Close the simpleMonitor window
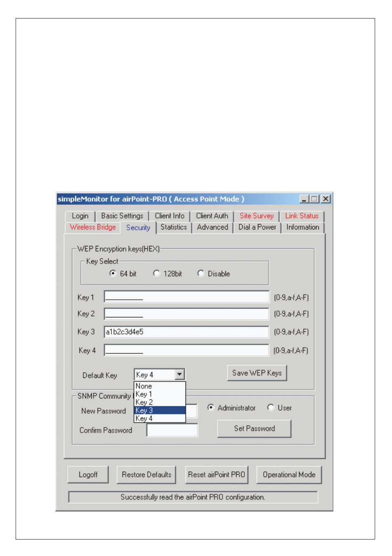The height and width of the screenshot is (556, 392). (x=326, y=199)
